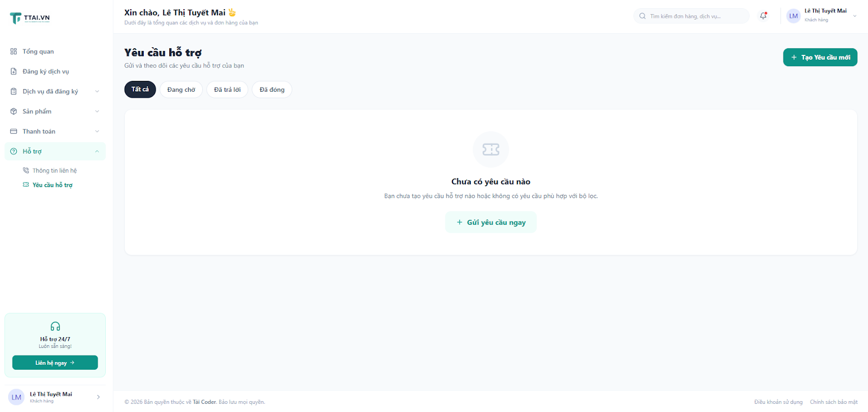This screenshot has height=412, width=868.
Task: Collapse the Hỗ trợ submenu chevron
Action: (97, 151)
